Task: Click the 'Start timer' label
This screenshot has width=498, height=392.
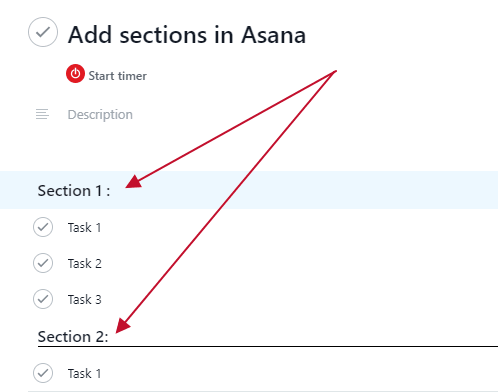Action: (x=117, y=76)
